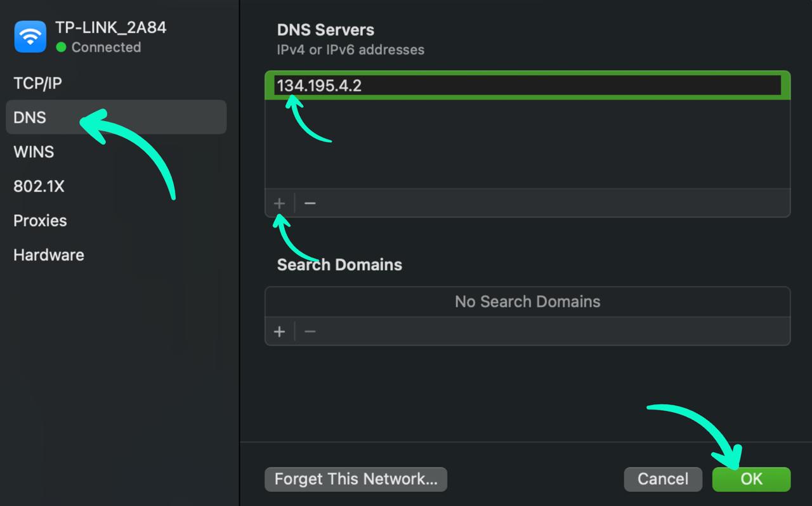The height and width of the screenshot is (506, 812).
Task: Click the TP-LINK_2A84 network name
Action: tap(111, 27)
